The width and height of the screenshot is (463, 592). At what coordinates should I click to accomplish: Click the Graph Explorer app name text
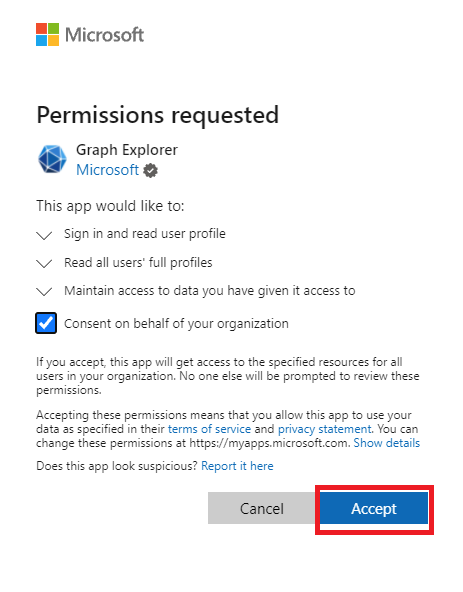click(x=127, y=150)
